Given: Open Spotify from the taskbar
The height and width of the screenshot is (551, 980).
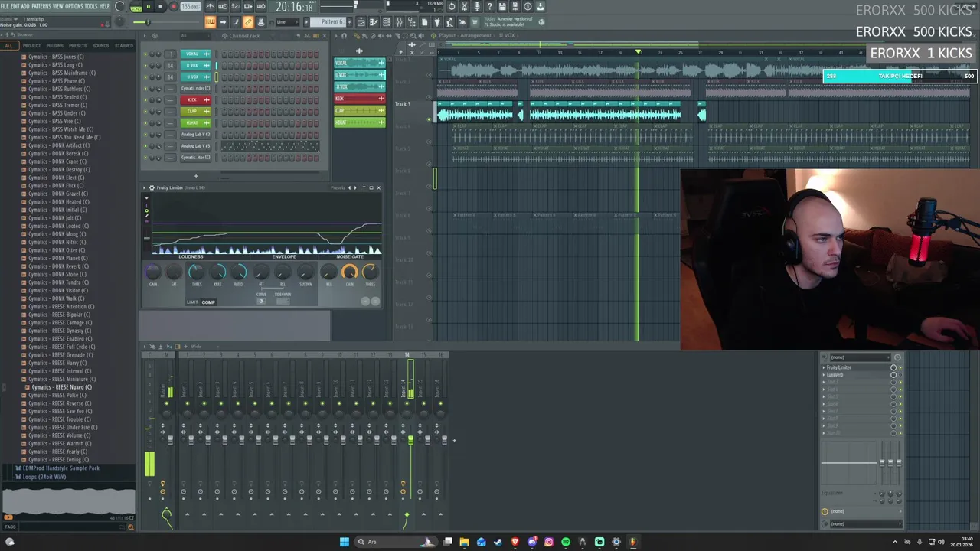Looking at the screenshot, I should pyautogui.click(x=566, y=542).
